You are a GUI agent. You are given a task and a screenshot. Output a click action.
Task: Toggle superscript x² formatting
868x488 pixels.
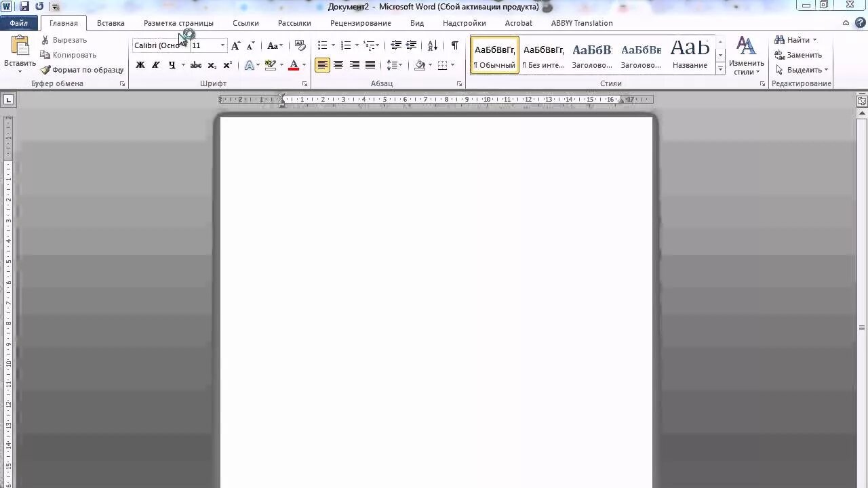(x=228, y=65)
